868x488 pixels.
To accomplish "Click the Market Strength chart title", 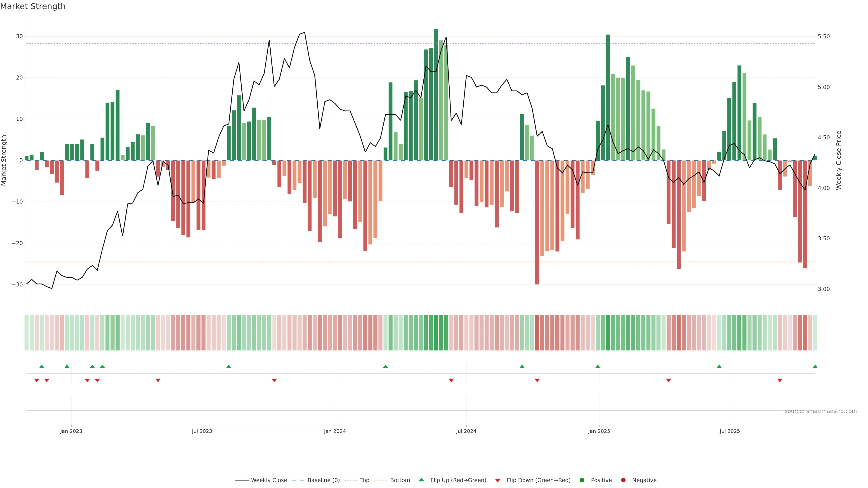I will coord(33,6).
